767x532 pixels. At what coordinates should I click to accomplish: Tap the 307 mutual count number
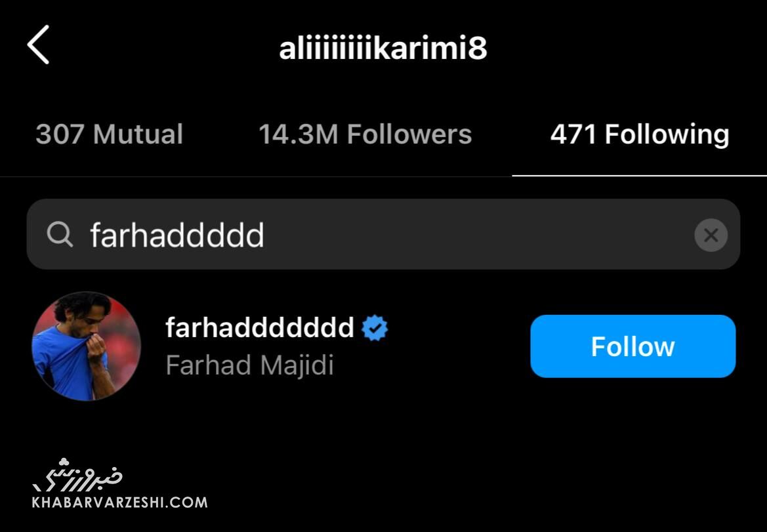click(x=60, y=134)
